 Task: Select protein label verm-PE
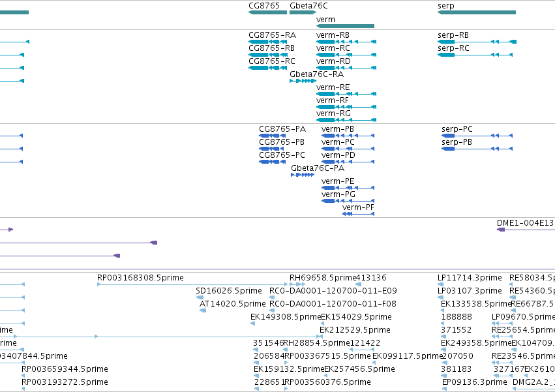pos(338,181)
